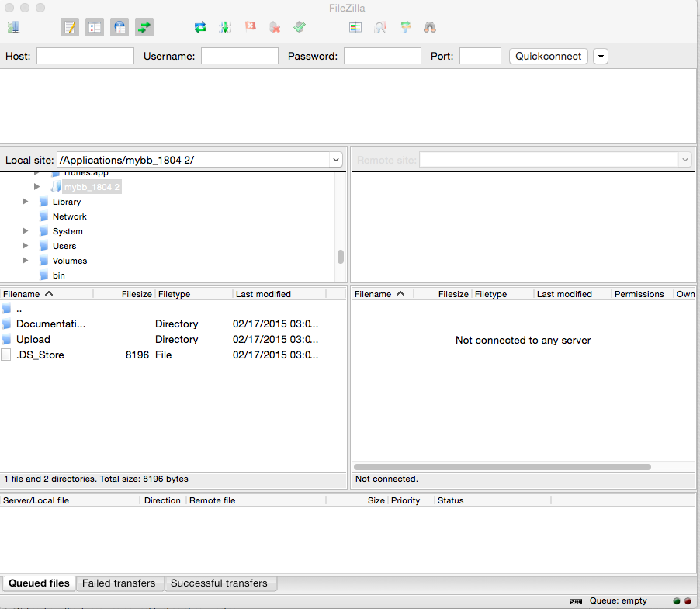
Task: Expand the Library folder in tree
Action: click(25, 202)
